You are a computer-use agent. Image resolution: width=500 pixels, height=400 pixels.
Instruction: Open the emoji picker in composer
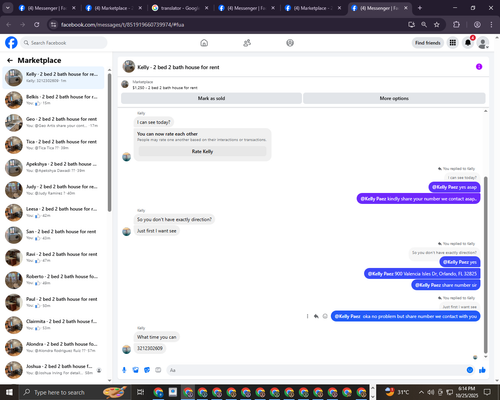coord(470,370)
